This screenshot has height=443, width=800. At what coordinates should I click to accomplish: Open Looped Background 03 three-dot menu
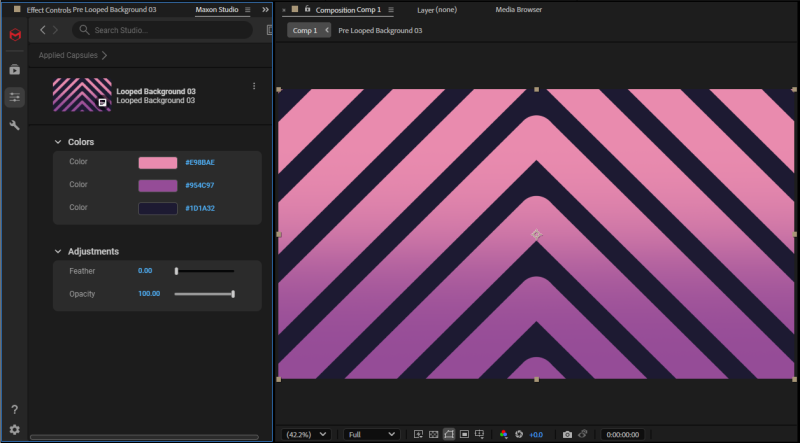point(254,86)
